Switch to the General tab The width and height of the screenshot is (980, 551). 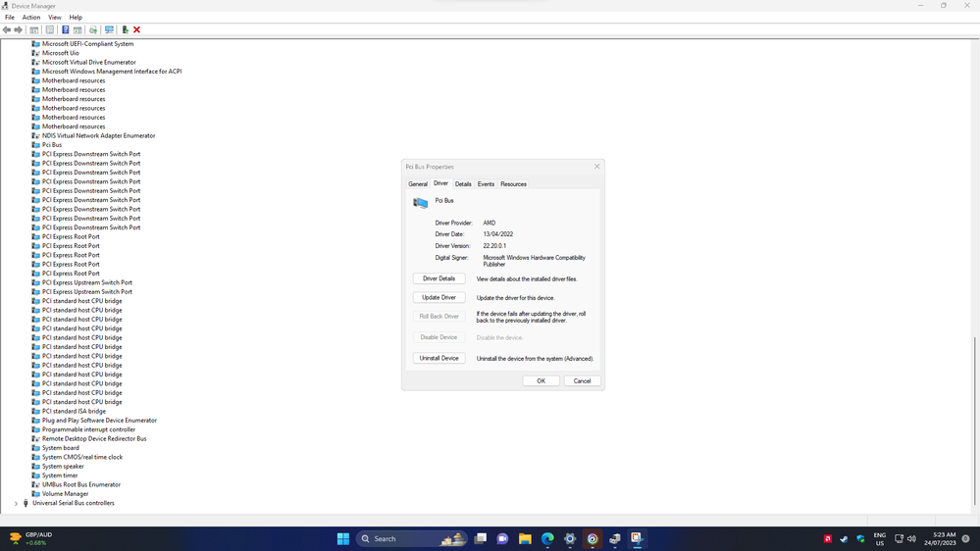pos(418,184)
